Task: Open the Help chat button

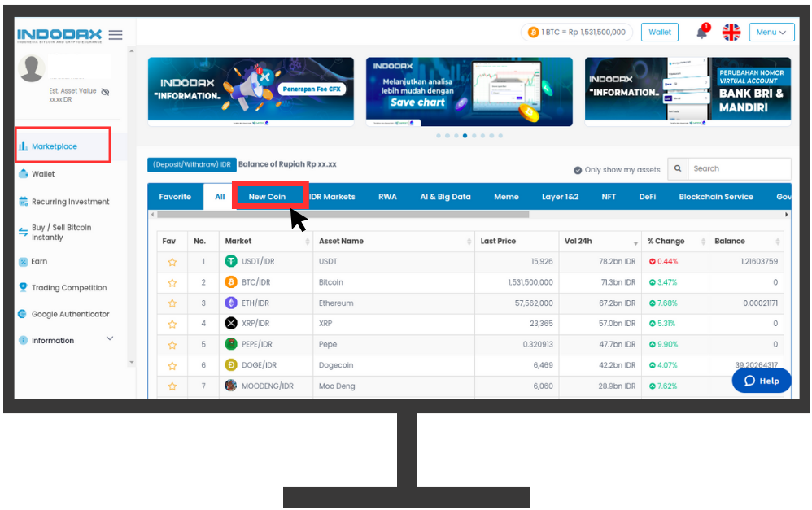Action: click(x=762, y=381)
